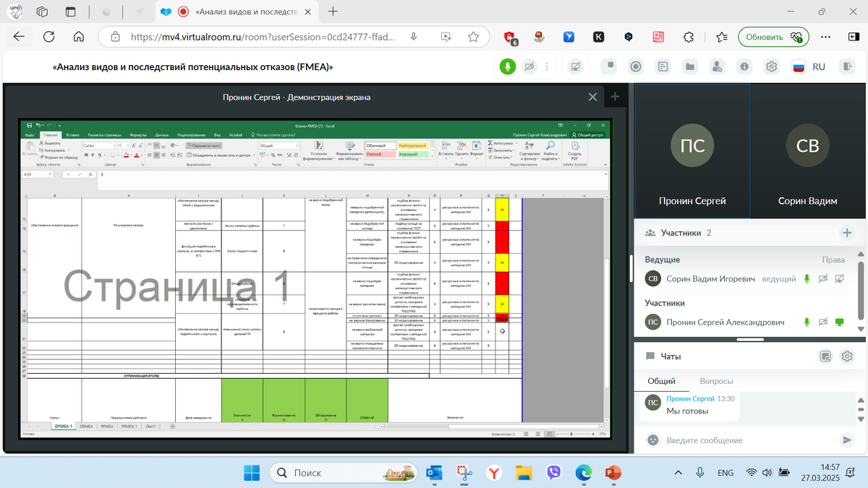Image resolution: width=868 pixels, height=488 pixels.
Task: Open PowerPoint from the taskbar
Action: tap(613, 473)
